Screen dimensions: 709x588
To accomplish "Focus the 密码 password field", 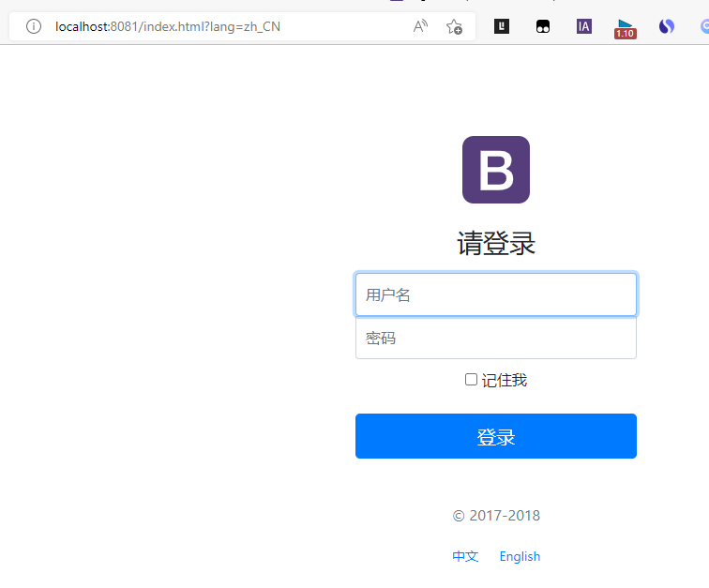I will tap(495, 338).
